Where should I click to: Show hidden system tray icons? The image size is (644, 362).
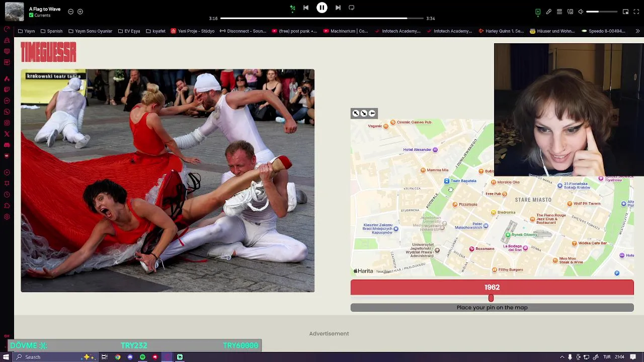pos(562,357)
